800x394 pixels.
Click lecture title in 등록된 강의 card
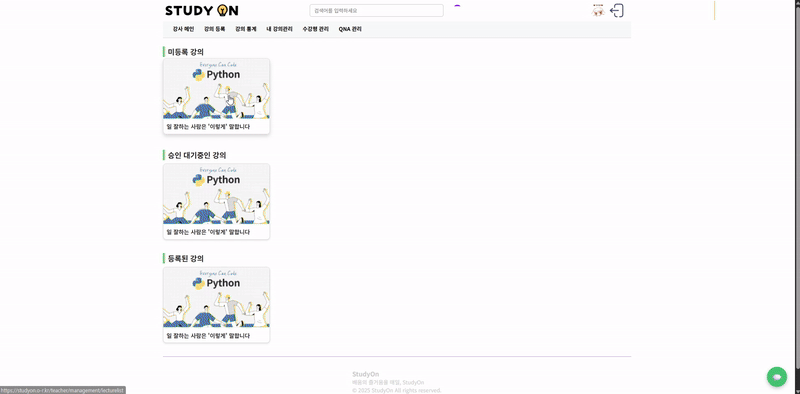[208, 336]
